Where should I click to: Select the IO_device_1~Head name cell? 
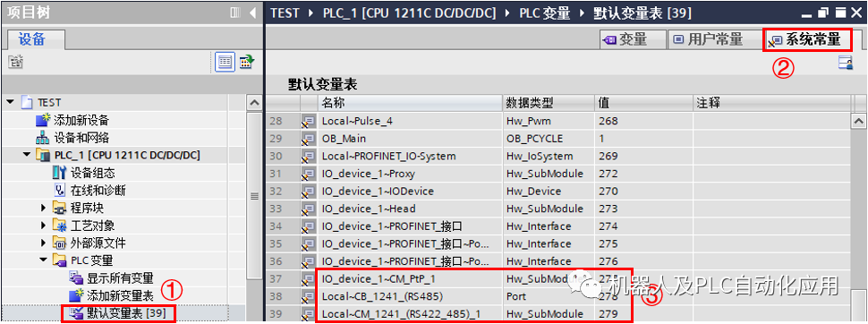tap(410, 209)
